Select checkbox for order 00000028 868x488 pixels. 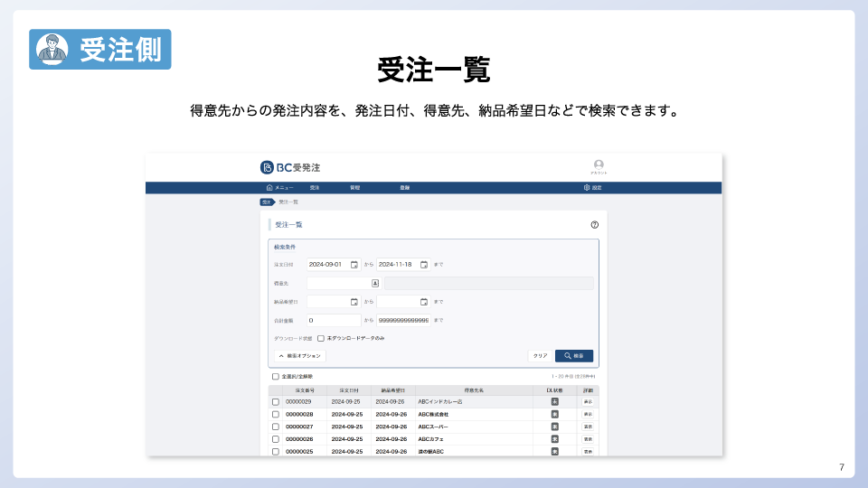pyautogui.click(x=276, y=415)
